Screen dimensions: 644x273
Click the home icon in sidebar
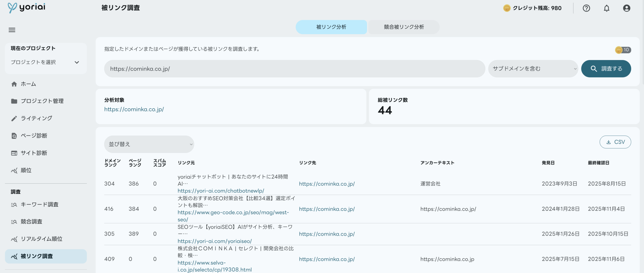[14, 84]
